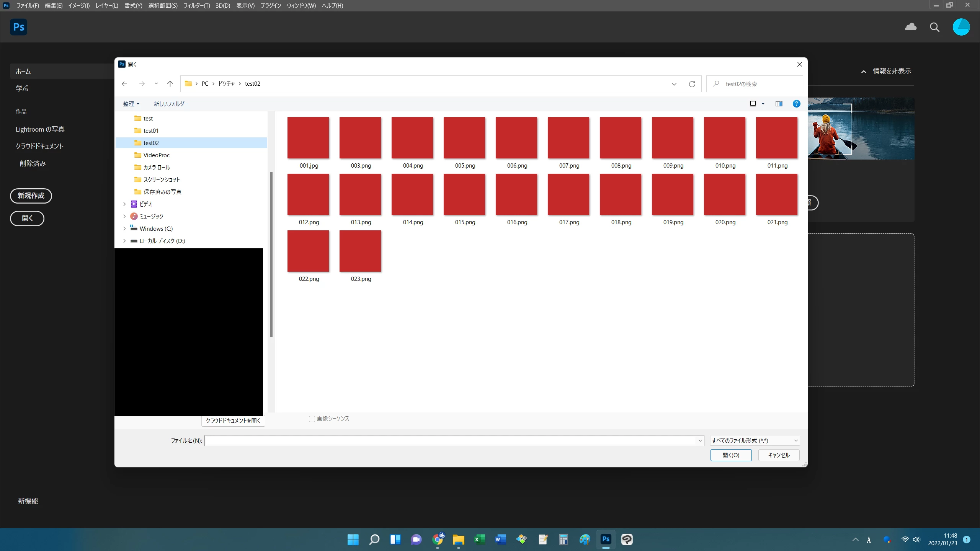This screenshot has width=980, height=551.
Task: Open the フィルター(T) menu
Action: (x=196, y=6)
